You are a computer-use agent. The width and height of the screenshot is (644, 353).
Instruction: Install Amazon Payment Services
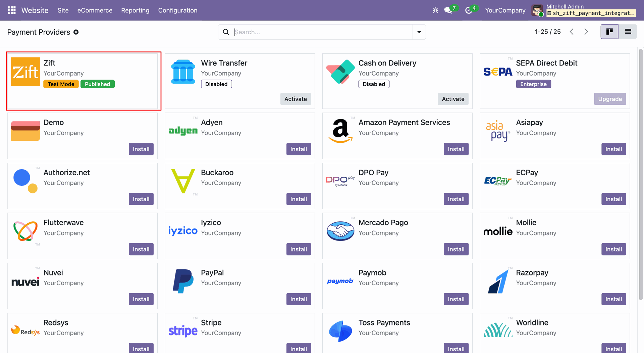click(456, 149)
